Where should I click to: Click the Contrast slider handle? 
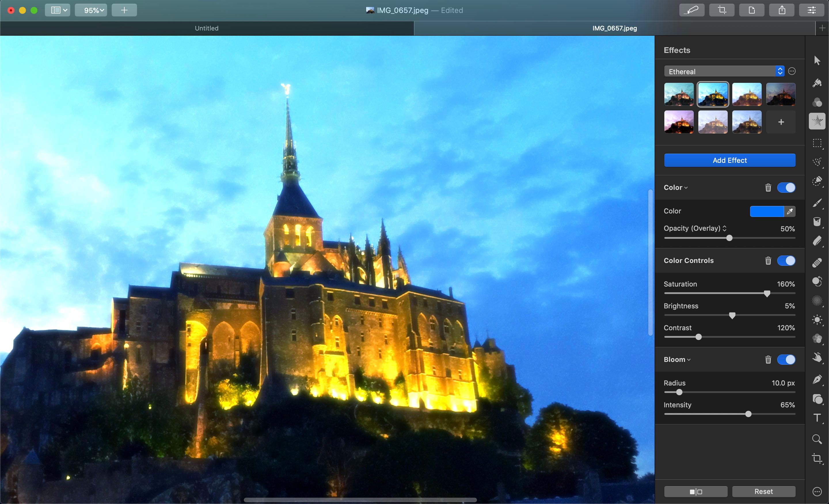click(x=698, y=337)
